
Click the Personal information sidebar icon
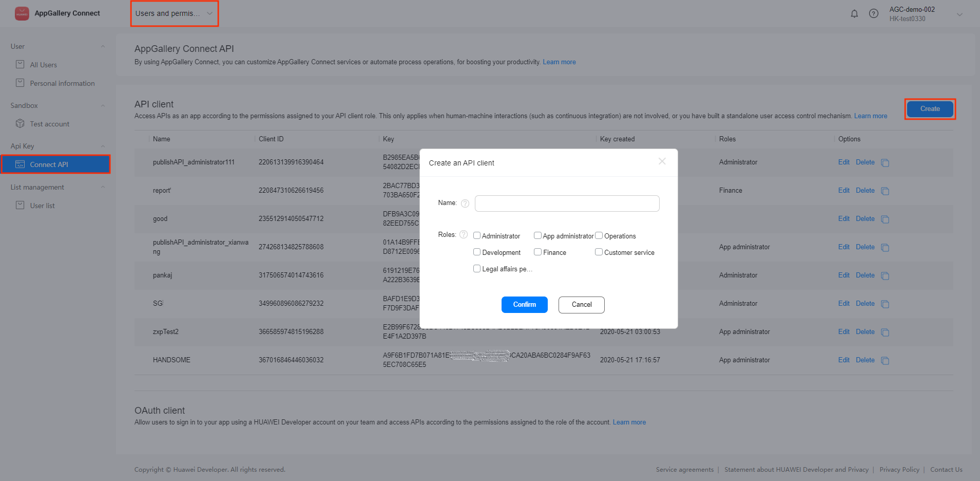point(20,83)
